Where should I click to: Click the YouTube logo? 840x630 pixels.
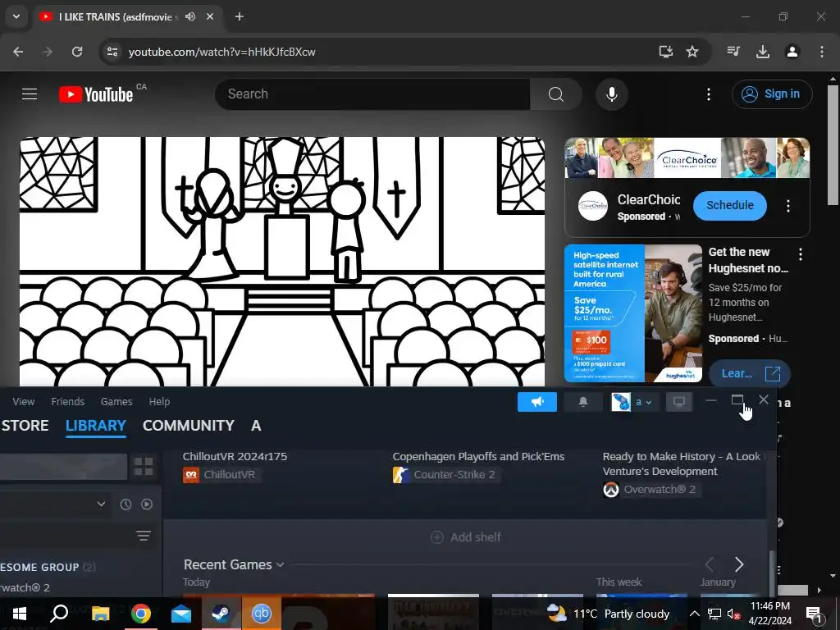coord(96,94)
